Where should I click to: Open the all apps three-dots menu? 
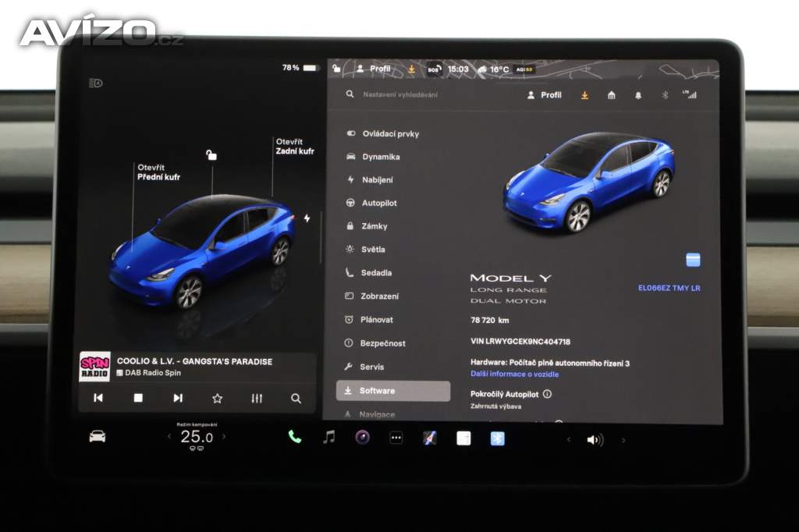point(396,438)
